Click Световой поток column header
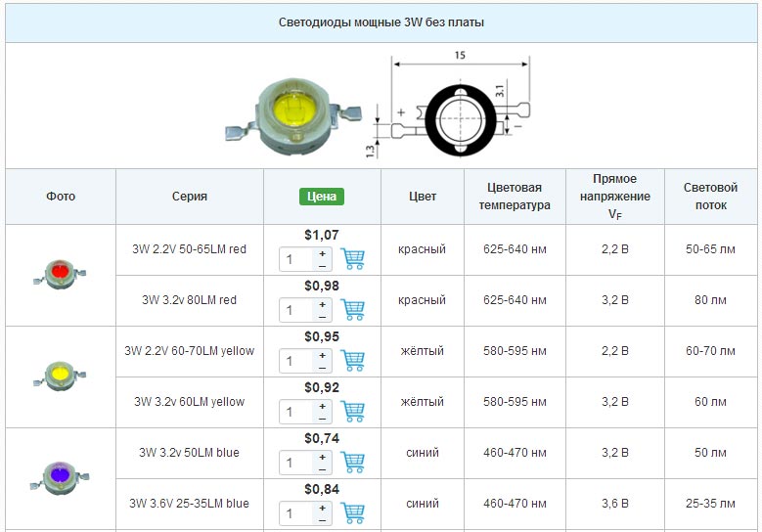Screen dimensions: 762x532 point(710,197)
